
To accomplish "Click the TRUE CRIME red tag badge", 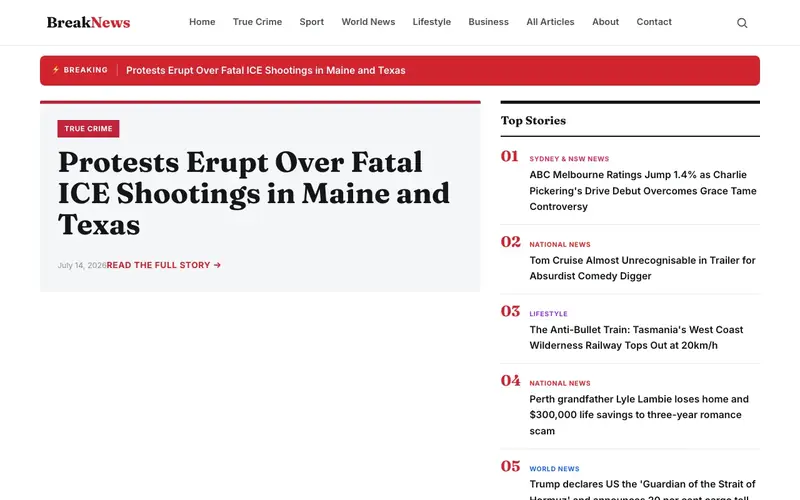I will (x=88, y=129).
